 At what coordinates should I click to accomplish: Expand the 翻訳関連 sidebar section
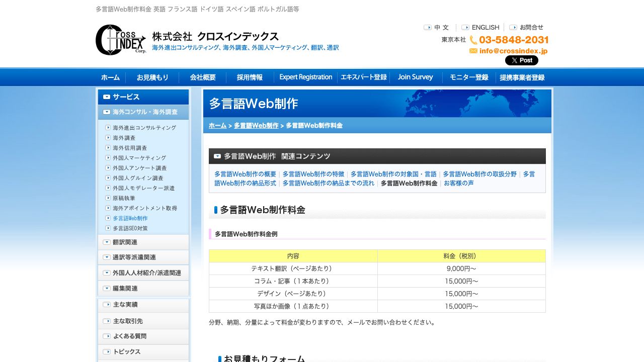(143, 242)
